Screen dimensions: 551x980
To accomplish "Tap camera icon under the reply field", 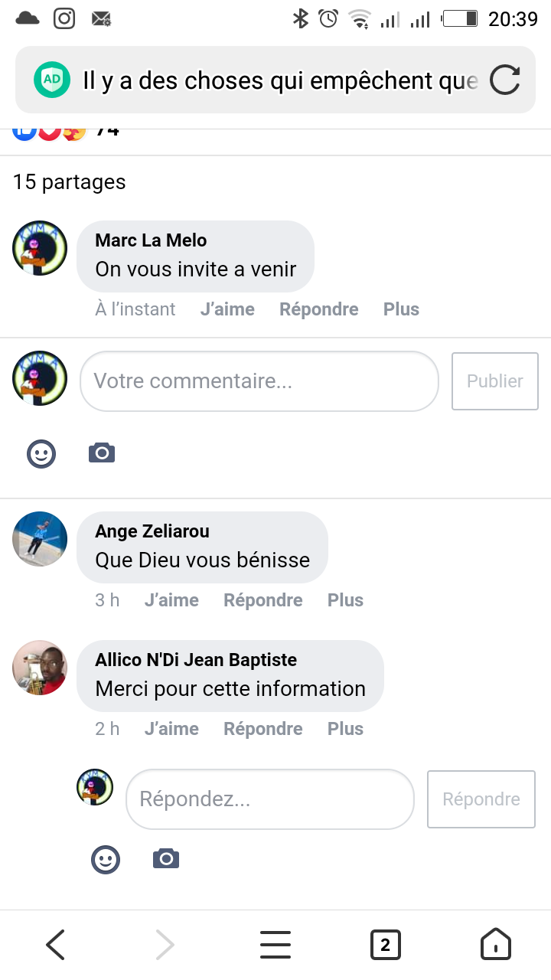I will point(166,859).
